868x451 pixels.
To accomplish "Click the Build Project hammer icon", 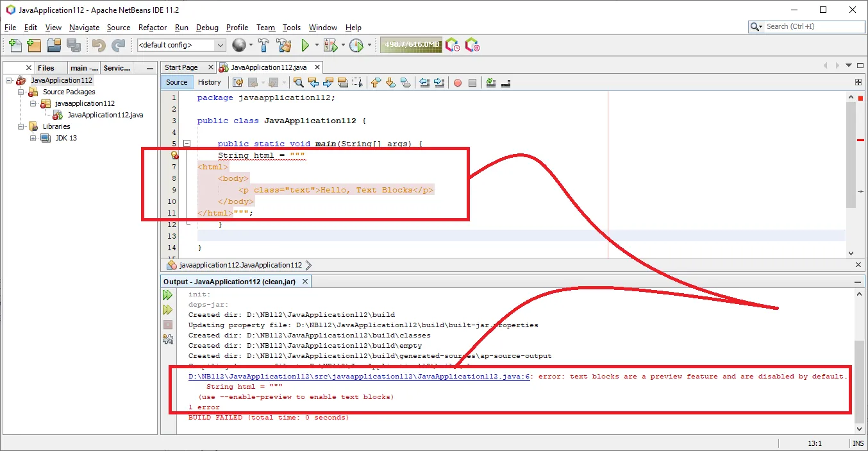I will (263, 45).
